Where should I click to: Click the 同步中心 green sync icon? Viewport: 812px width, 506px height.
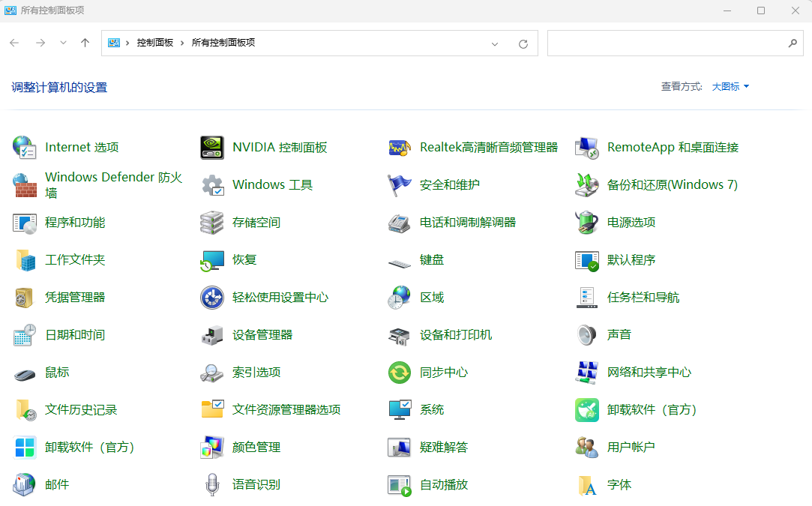[x=400, y=373]
